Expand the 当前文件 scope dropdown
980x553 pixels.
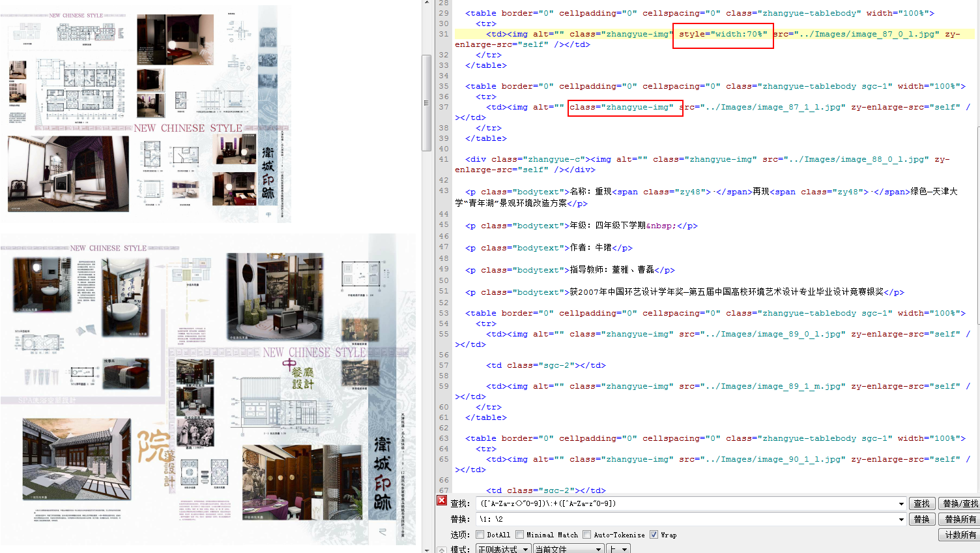coord(598,549)
